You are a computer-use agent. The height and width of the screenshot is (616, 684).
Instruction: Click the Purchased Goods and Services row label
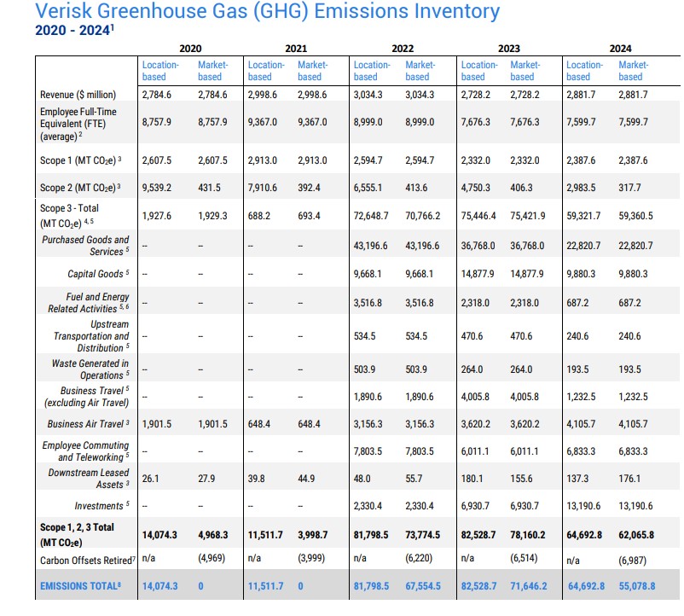pyautogui.click(x=85, y=246)
